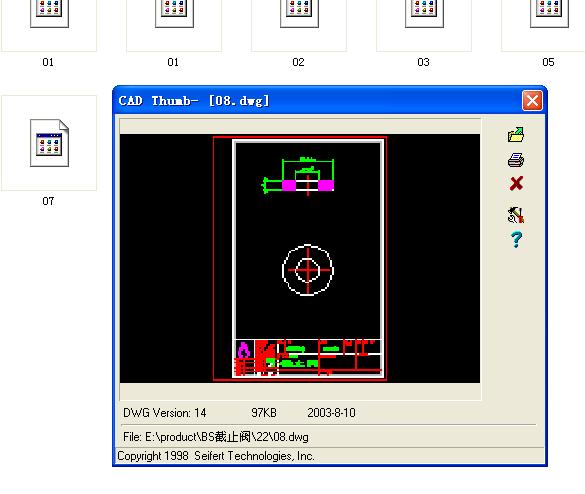Close the CAD Thumb window
Screen dimensions: 585x494
[532, 100]
